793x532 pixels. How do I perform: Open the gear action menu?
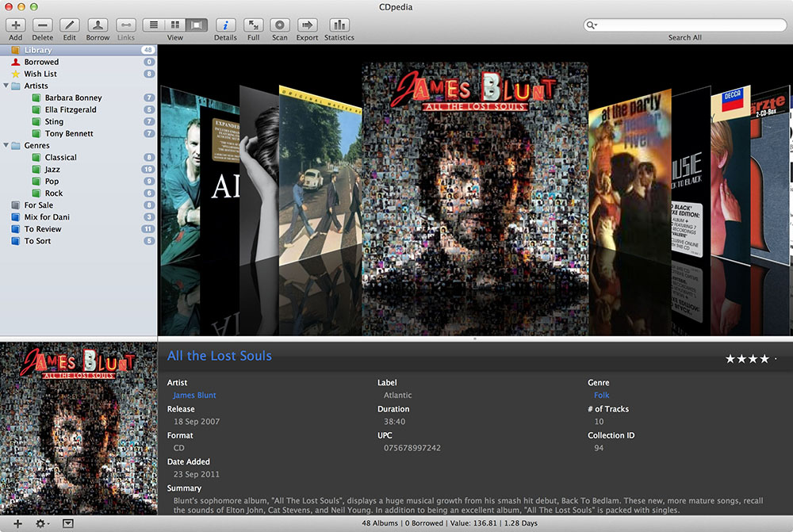(42, 524)
